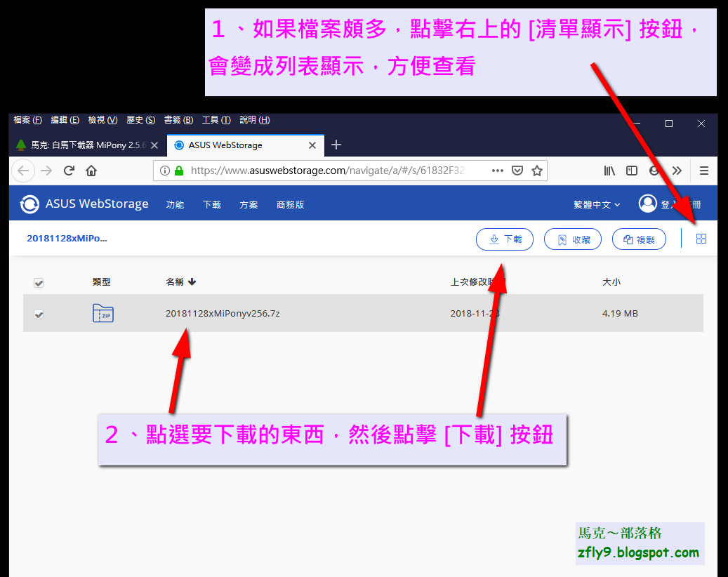Open the 方案 navigation link
This screenshot has height=577, width=728.
(x=249, y=205)
